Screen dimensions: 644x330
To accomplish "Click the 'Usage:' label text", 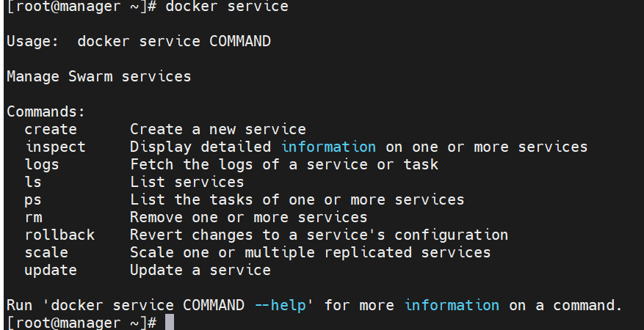I will pyautogui.click(x=33, y=41).
